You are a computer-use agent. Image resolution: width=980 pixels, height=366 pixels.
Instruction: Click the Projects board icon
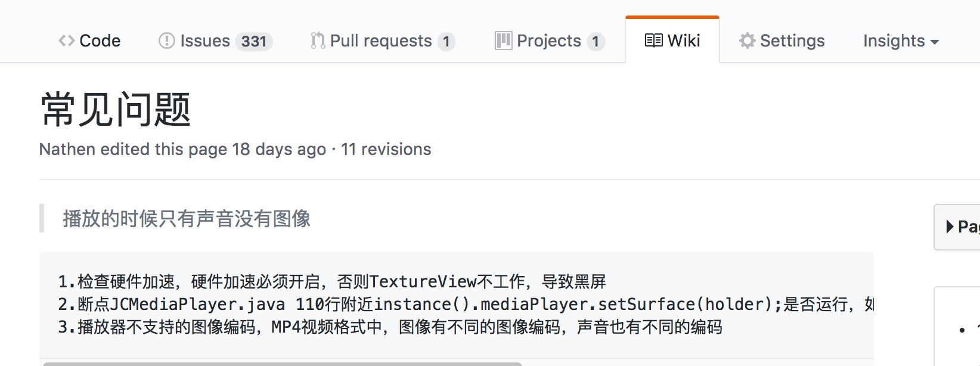[504, 40]
